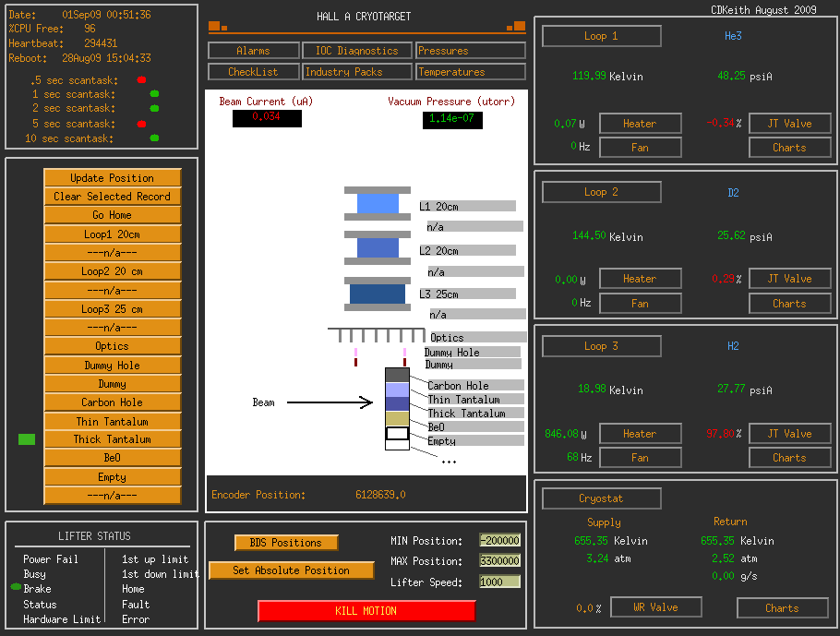Click Set Absolute Position
Image resolution: width=840 pixels, height=636 pixels.
pos(291,570)
